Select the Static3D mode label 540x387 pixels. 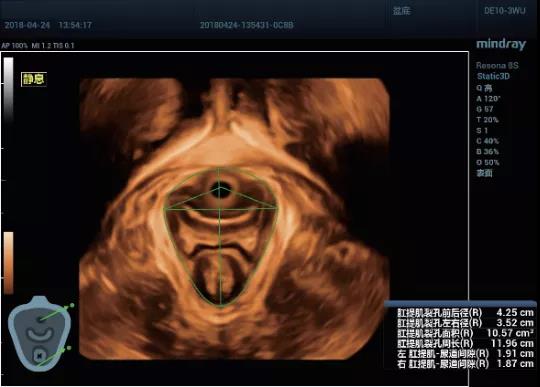(x=493, y=76)
